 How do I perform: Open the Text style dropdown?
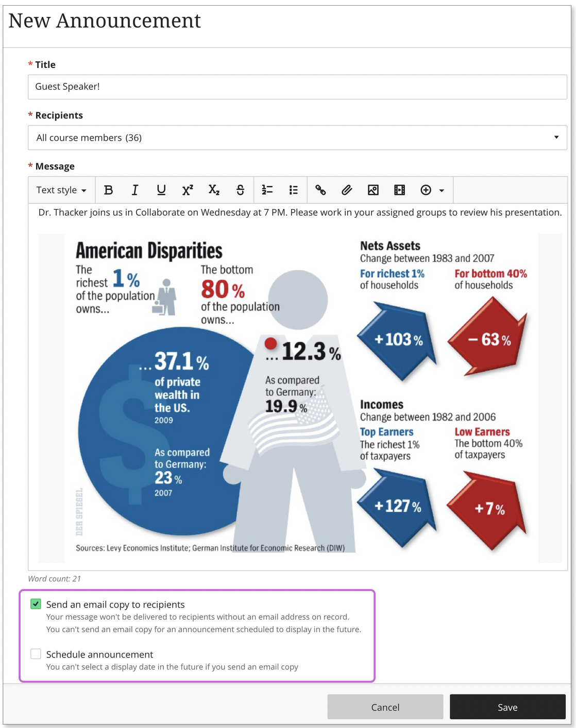61,190
